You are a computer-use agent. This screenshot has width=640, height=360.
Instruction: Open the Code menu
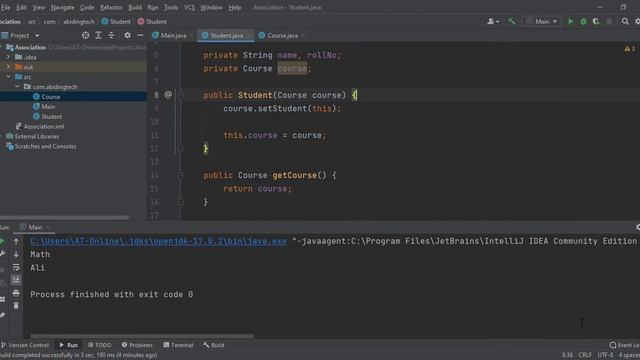tap(87, 7)
